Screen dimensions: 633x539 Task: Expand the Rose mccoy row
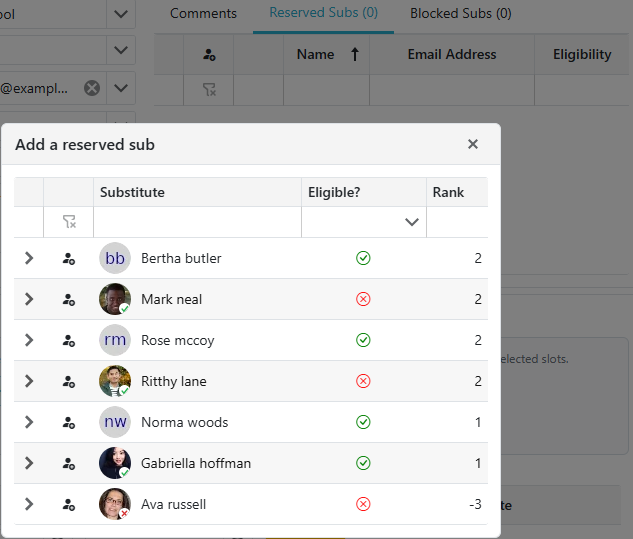coord(29,340)
